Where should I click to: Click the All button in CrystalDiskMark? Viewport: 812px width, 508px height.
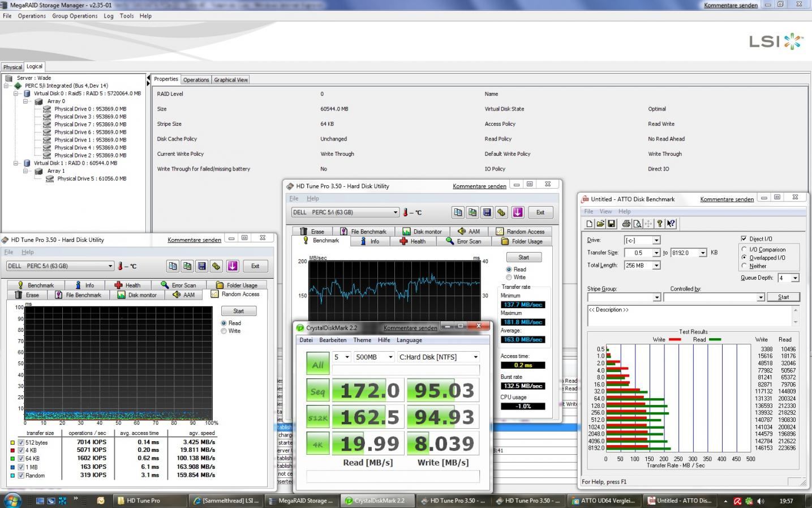pyautogui.click(x=317, y=364)
